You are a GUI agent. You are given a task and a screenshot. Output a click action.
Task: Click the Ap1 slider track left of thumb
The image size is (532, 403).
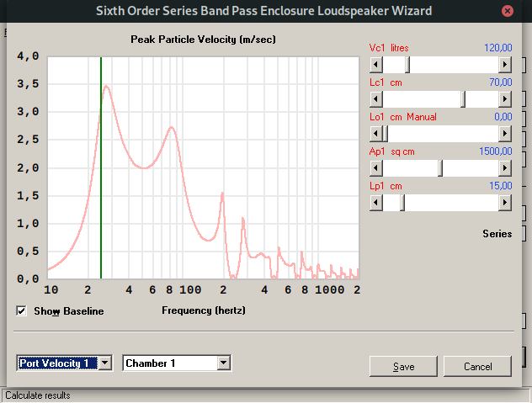[x=410, y=168]
